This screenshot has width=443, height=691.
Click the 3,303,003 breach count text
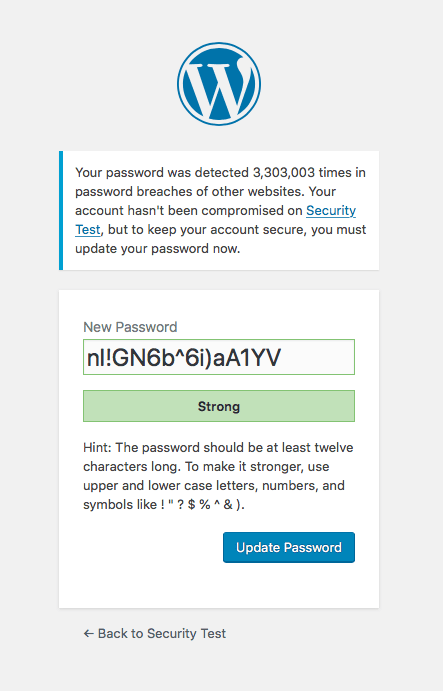(x=284, y=172)
